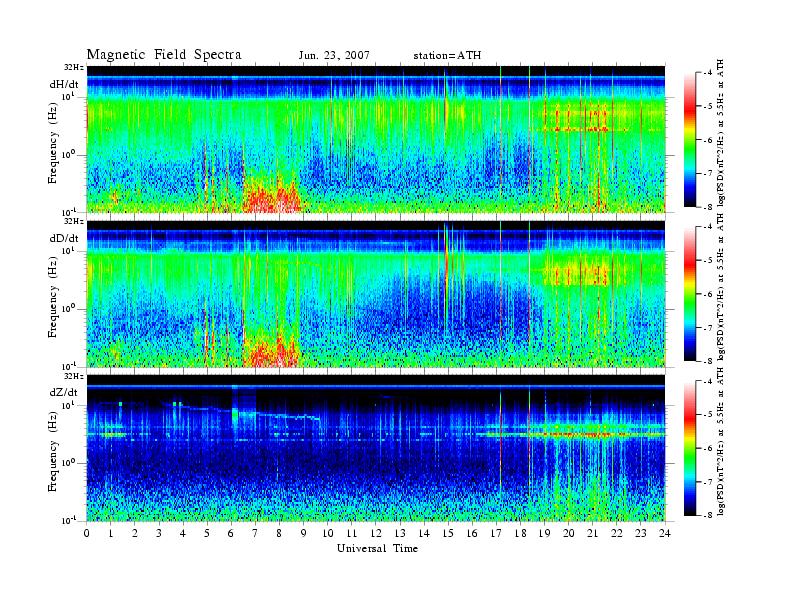Click the "dH/dt" panel label
The width and height of the screenshot is (792, 612).
64,84
